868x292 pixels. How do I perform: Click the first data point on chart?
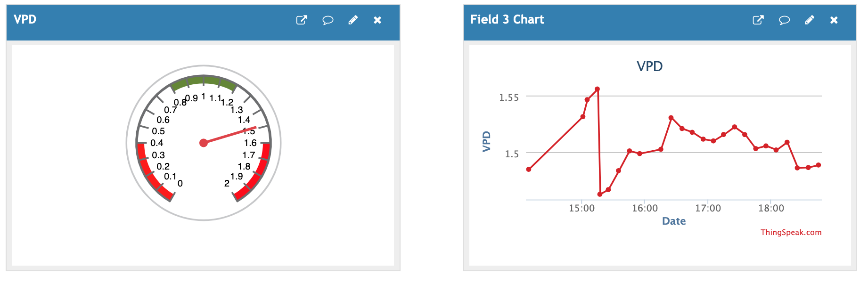pyautogui.click(x=529, y=170)
